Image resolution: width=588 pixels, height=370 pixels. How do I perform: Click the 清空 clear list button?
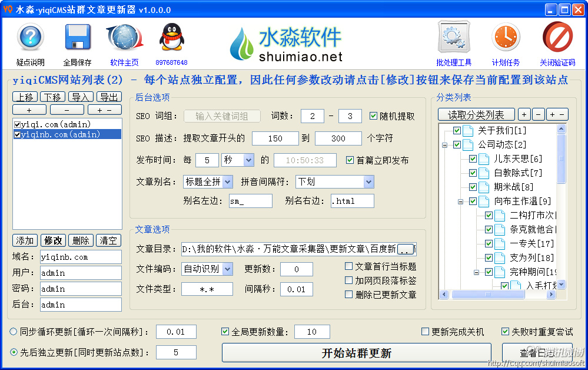pos(109,240)
